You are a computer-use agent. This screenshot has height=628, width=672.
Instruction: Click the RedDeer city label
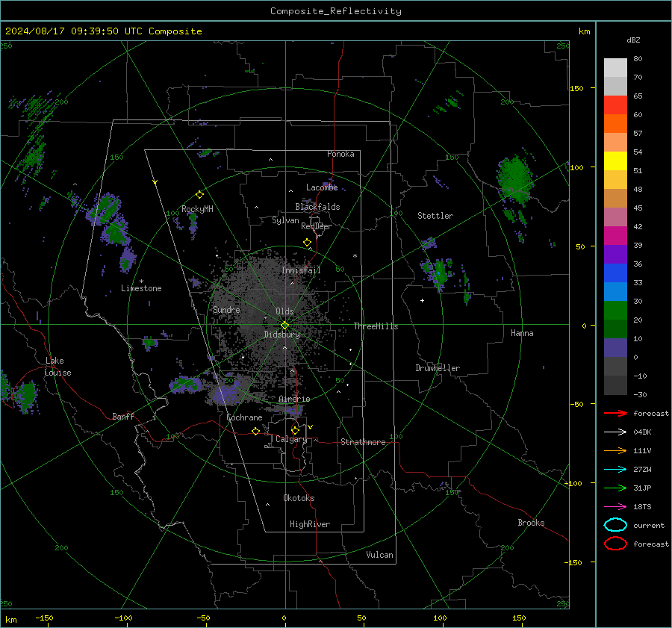click(317, 226)
